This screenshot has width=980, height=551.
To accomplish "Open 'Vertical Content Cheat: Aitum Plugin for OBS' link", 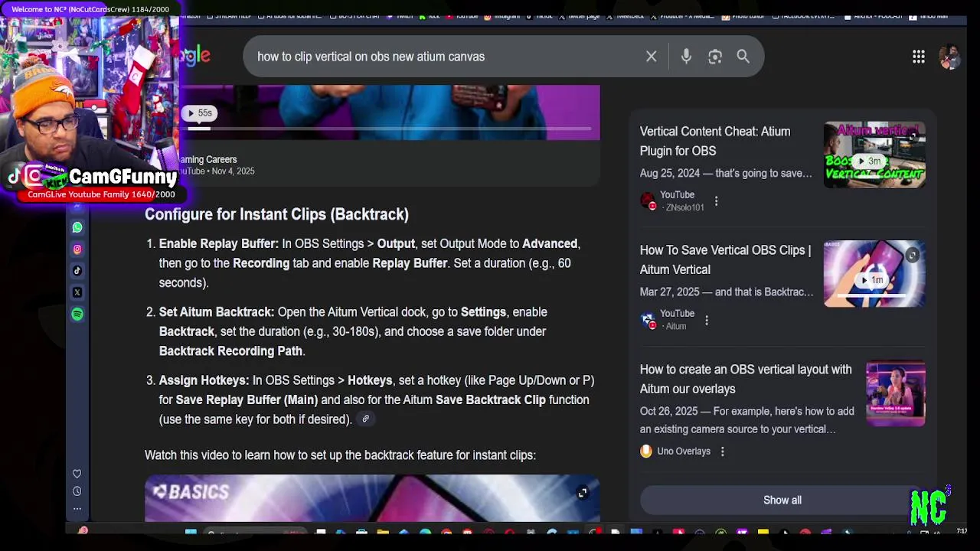I will [x=715, y=141].
